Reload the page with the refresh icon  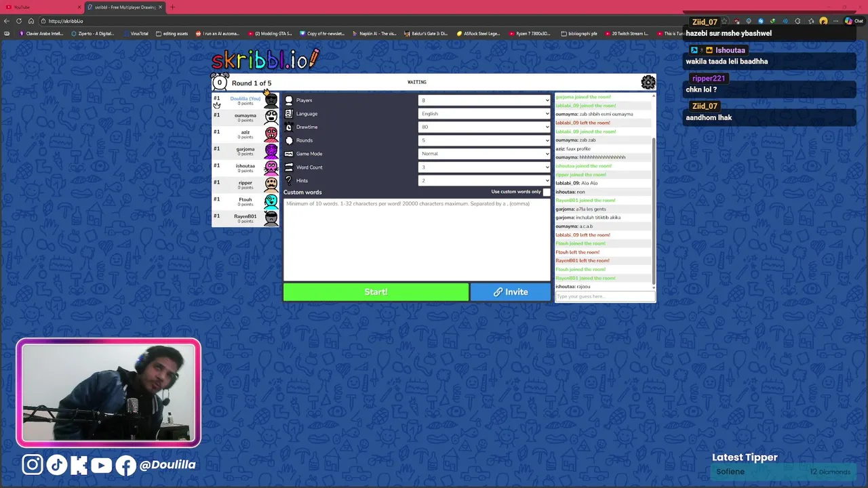pos(19,21)
